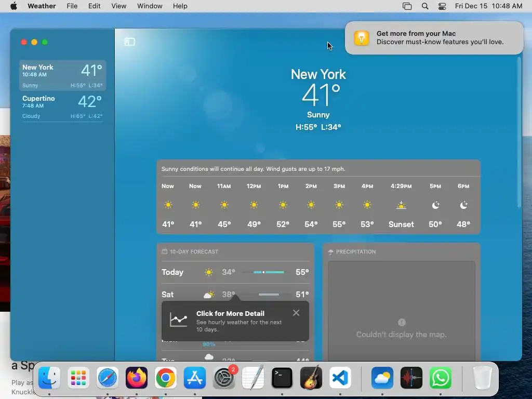The width and height of the screenshot is (532, 399).
Task: Dismiss the Click for More Detail tooltip
Action: [296, 313]
